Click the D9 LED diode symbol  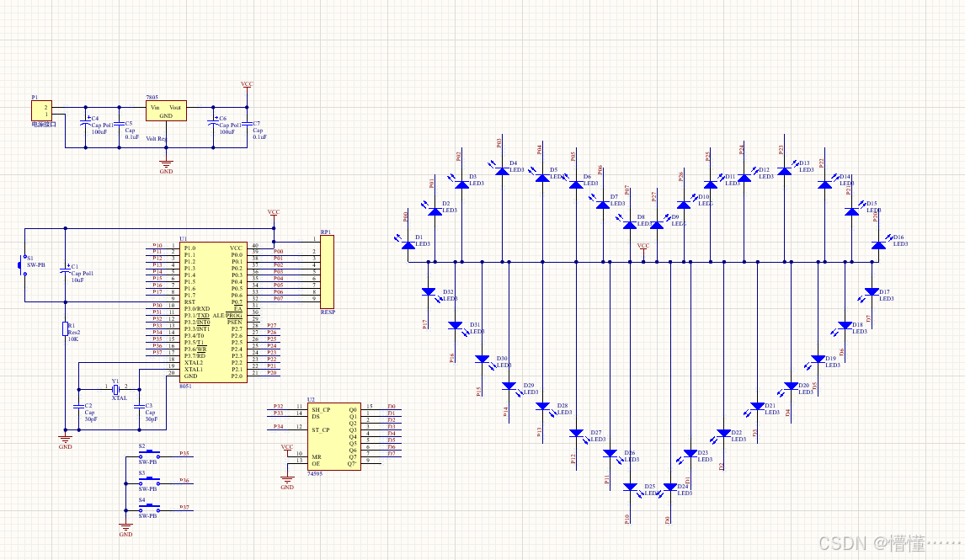tap(657, 223)
